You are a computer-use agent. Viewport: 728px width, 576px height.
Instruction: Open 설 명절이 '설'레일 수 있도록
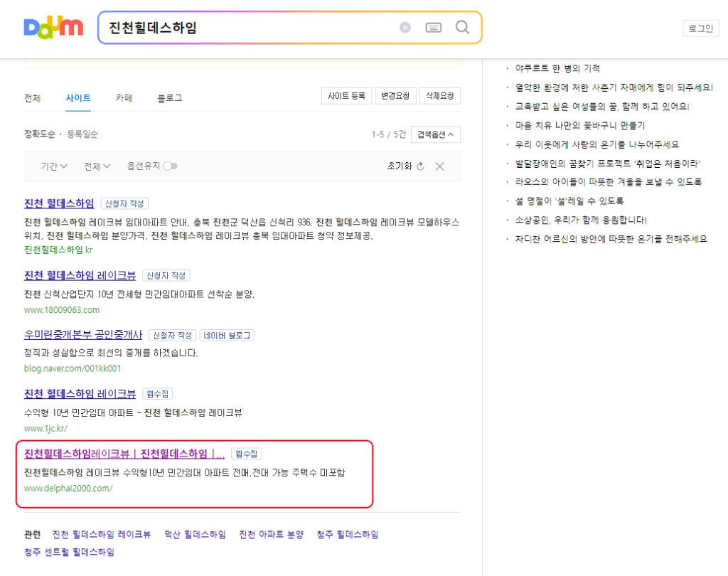click(x=569, y=201)
